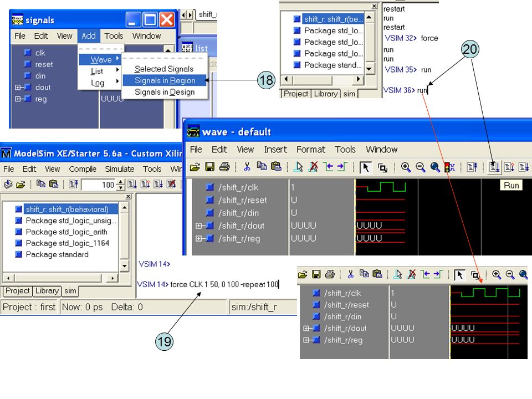Click the Copy icon in ModelSim main toolbar

click(40, 184)
